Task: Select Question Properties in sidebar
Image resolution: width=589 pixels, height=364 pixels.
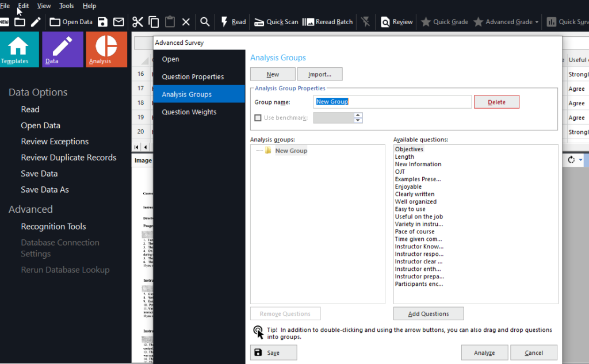Action: pyautogui.click(x=199, y=76)
